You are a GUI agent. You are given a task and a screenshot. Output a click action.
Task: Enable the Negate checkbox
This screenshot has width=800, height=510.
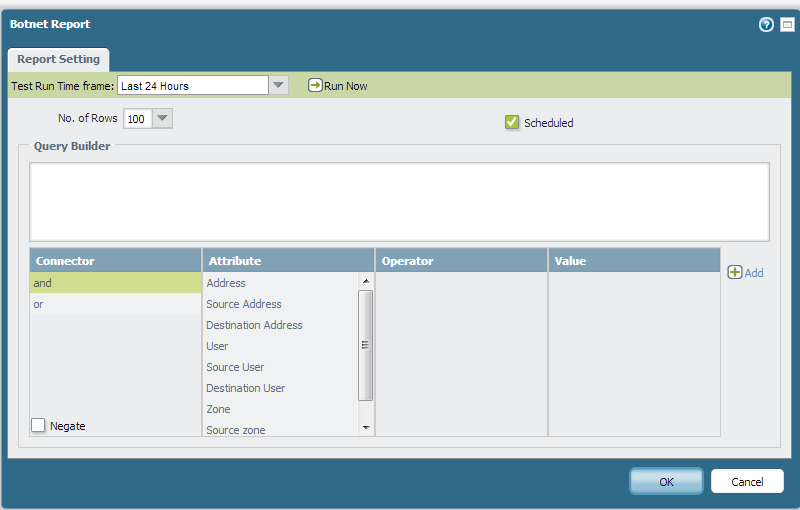(x=38, y=425)
